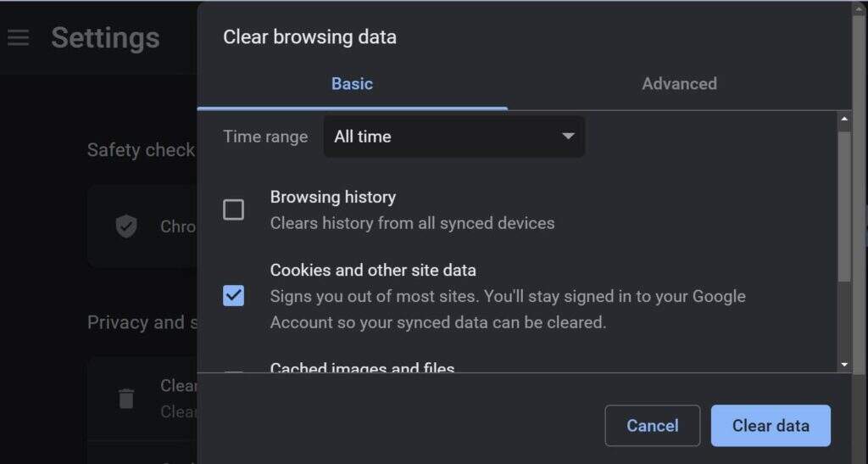Viewport: 868px width, 464px height.
Task: Click the Settings page heading
Action: point(105,38)
